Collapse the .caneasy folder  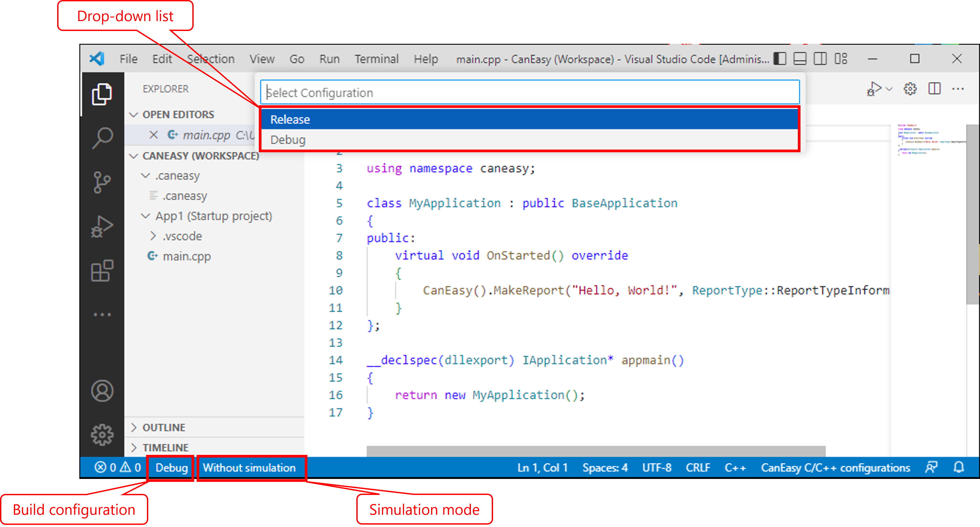coord(145,175)
